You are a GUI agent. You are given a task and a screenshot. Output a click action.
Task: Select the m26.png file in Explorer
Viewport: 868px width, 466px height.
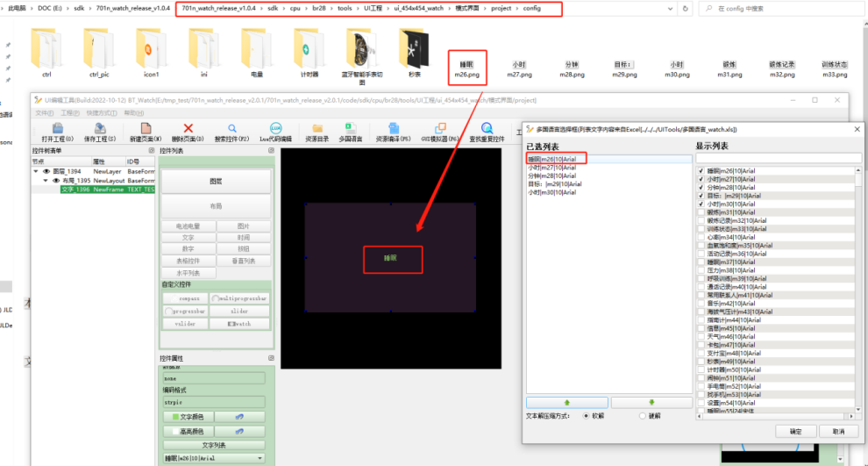[466, 69]
